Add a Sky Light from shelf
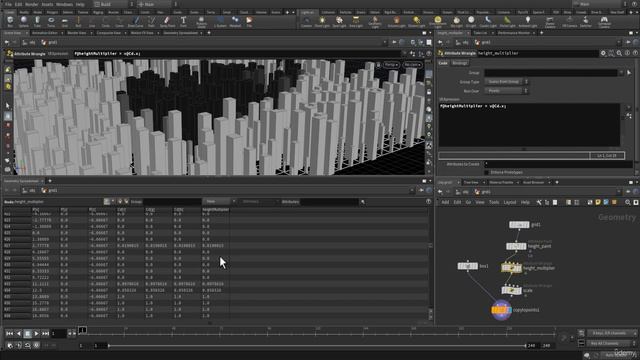The height and width of the screenshot is (360, 640). pyautogui.click(x=456, y=22)
